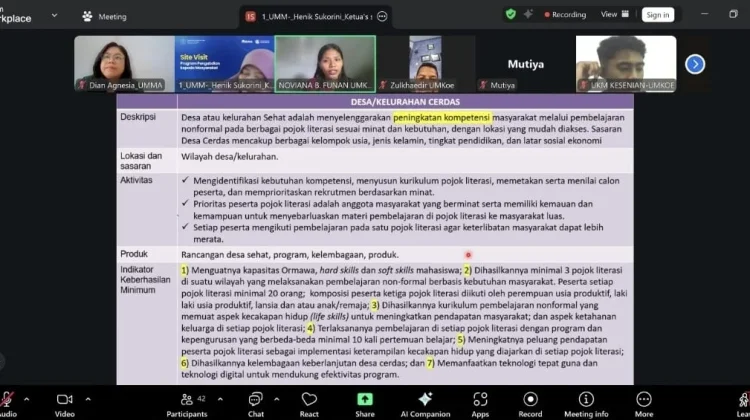750x420 pixels.
Task: Click the 'Deskripsi' row label
Action: click(x=138, y=117)
